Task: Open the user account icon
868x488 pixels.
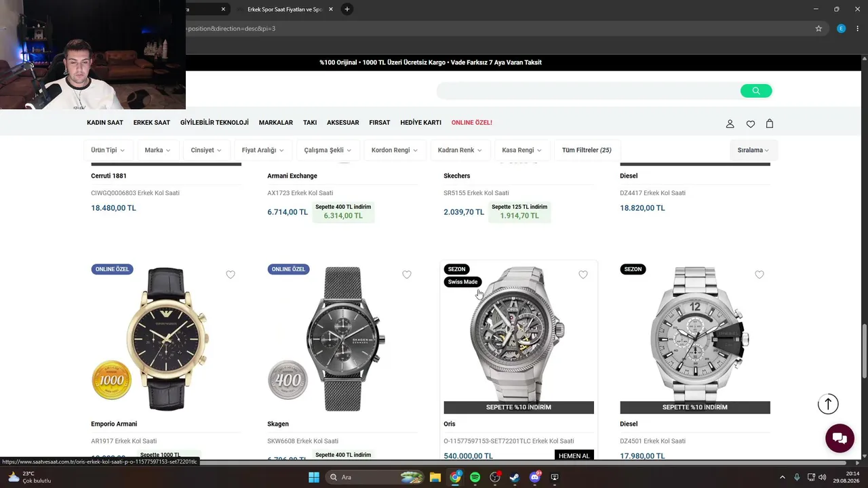Action: pyautogui.click(x=730, y=123)
